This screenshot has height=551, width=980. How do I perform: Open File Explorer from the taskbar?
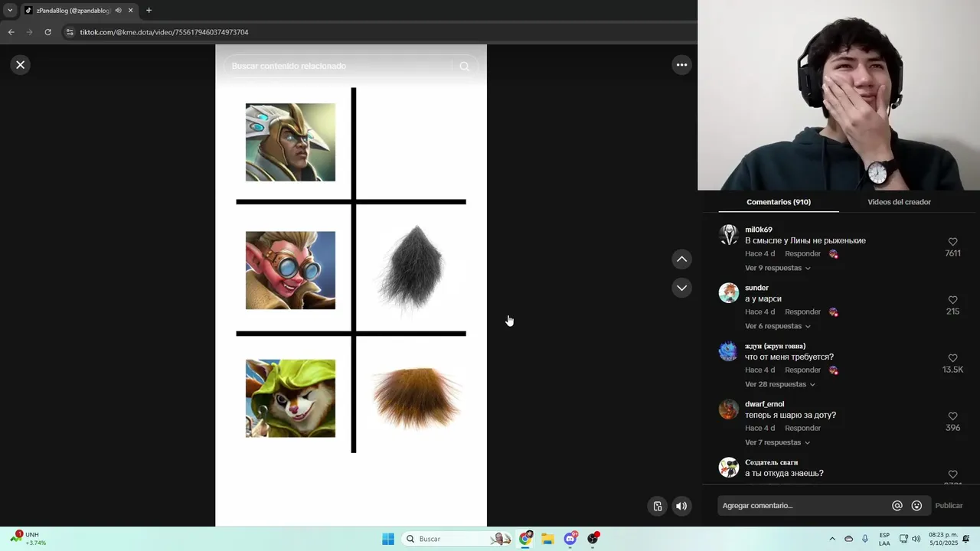tap(547, 539)
